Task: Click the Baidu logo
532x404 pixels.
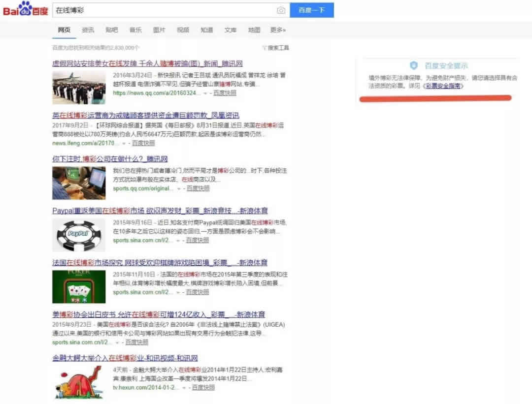Action: point(26,9)
